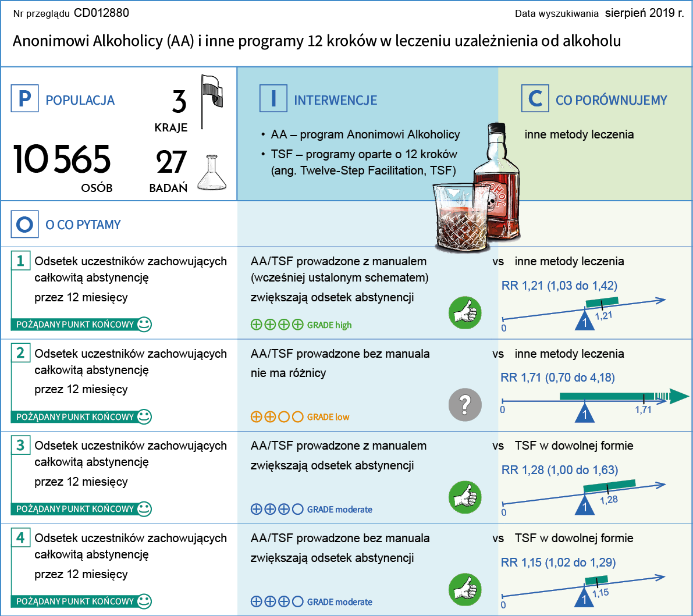Click the numbered box 2 for the second outcome
The height and width of the screenshot is (616, 693).
[x=20, y=353]
